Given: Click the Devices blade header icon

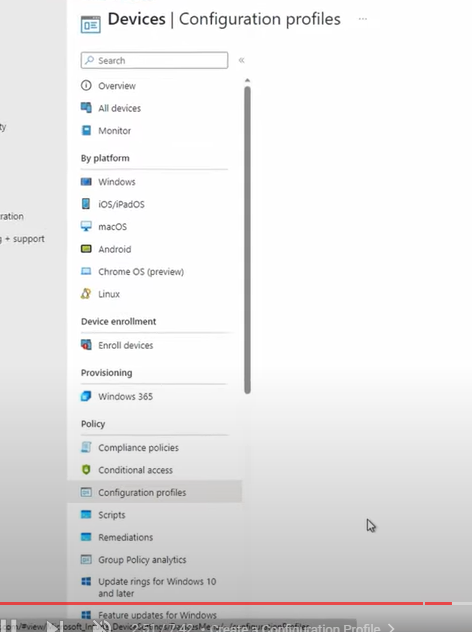Looking at the screenshot, I should [90, 24].
